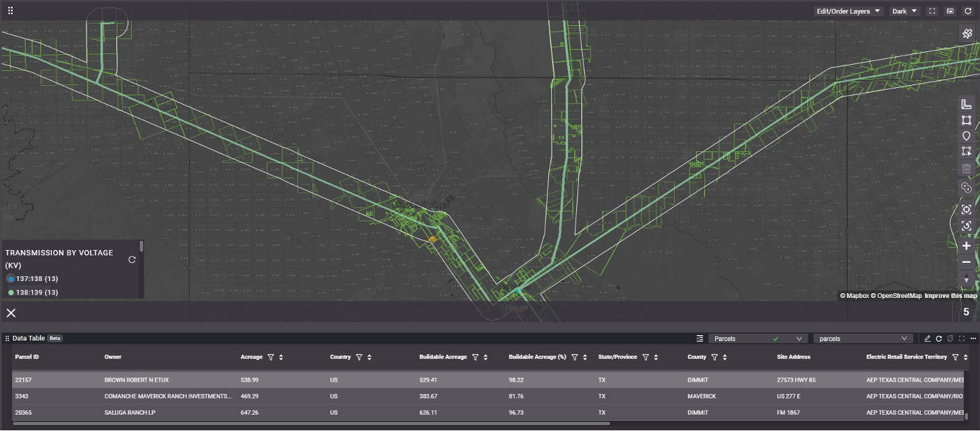Zoom out on the map
This screenshot has width=980, height=431.
tap(966, 262)
